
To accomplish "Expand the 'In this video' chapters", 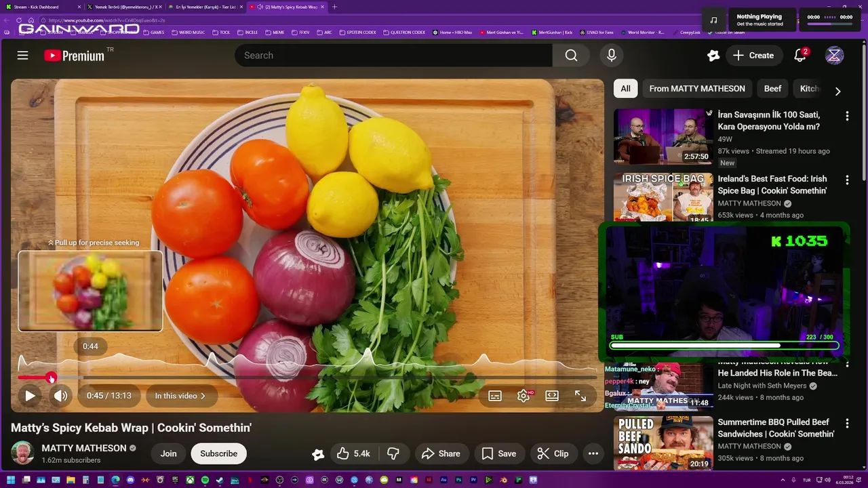I will click(180, 396).
